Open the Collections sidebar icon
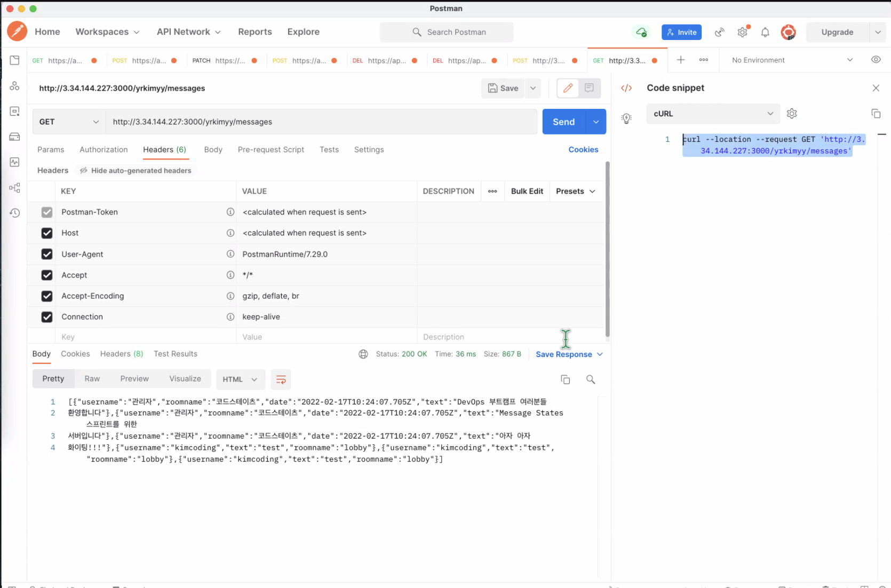Viewport: 891px width, 588px height. click(14, 60)
